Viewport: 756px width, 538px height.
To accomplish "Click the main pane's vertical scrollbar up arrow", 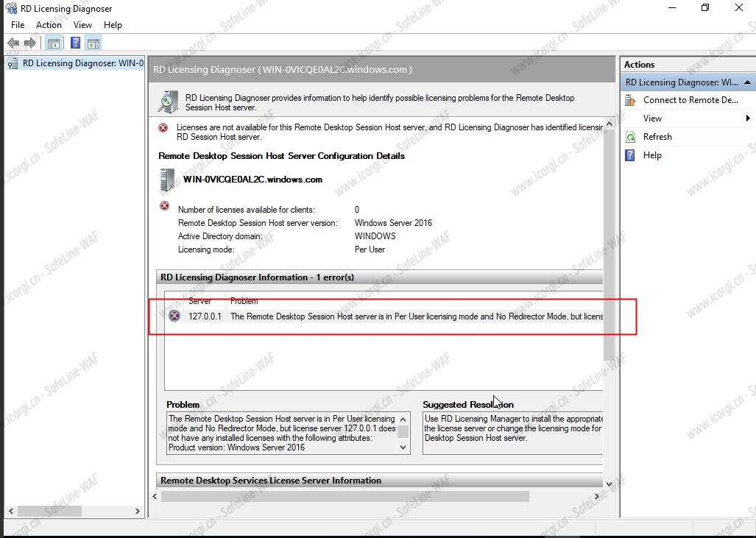I will [609, 124].
